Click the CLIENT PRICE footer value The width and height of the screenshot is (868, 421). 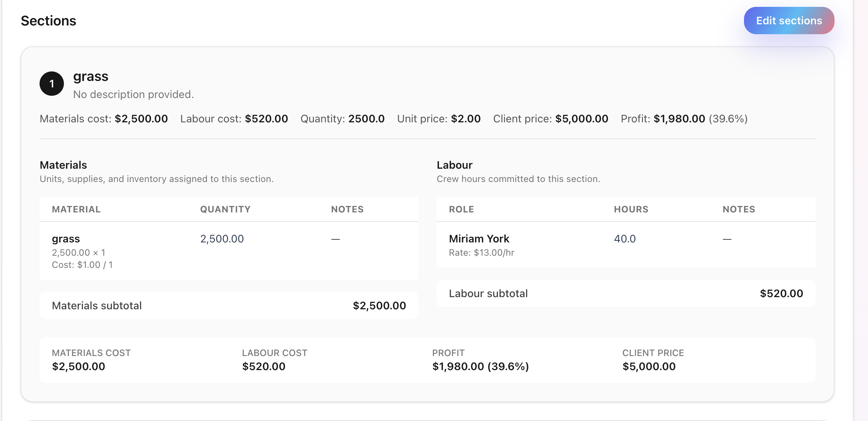pos(648,366)
